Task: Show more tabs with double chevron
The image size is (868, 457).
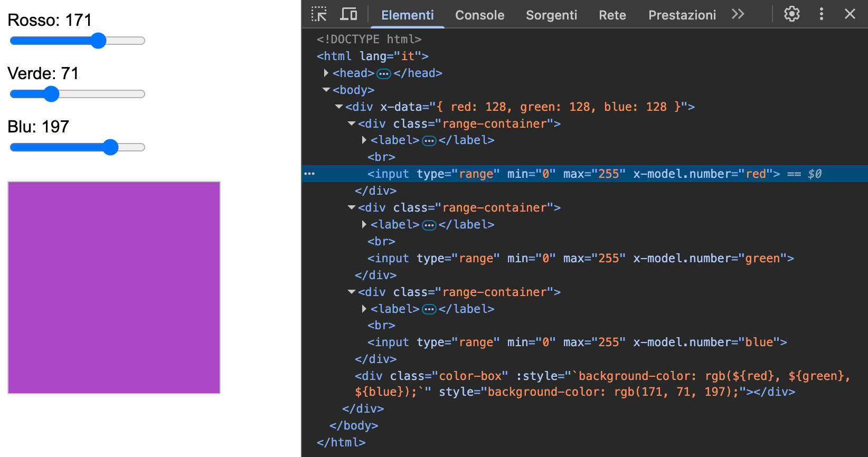Action: [x=738, y=14]
